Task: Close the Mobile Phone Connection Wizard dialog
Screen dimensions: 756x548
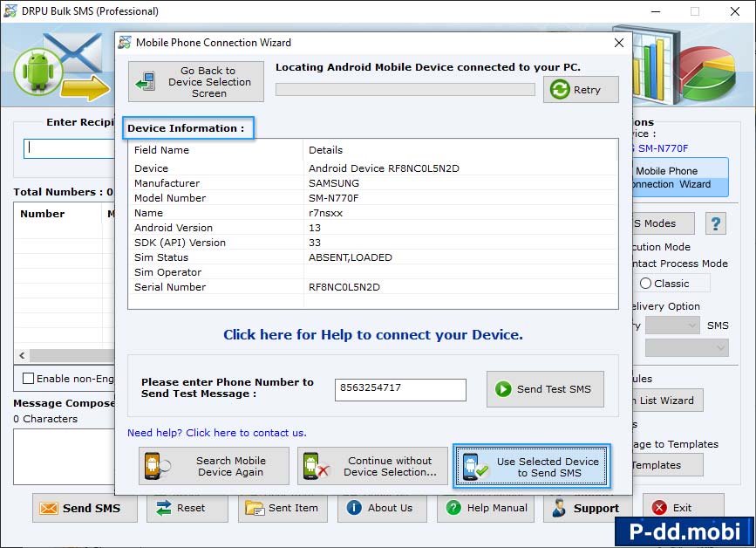Action: (x=619, y=43)
